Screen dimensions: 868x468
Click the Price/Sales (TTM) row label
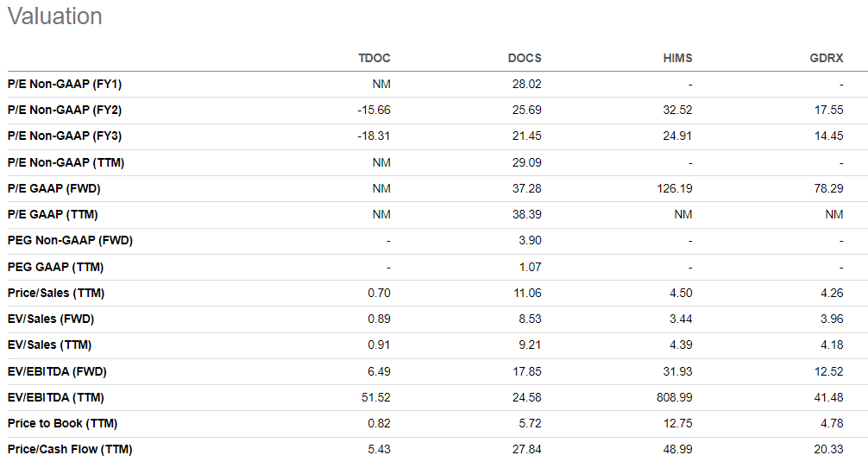(x=56, y=293)
